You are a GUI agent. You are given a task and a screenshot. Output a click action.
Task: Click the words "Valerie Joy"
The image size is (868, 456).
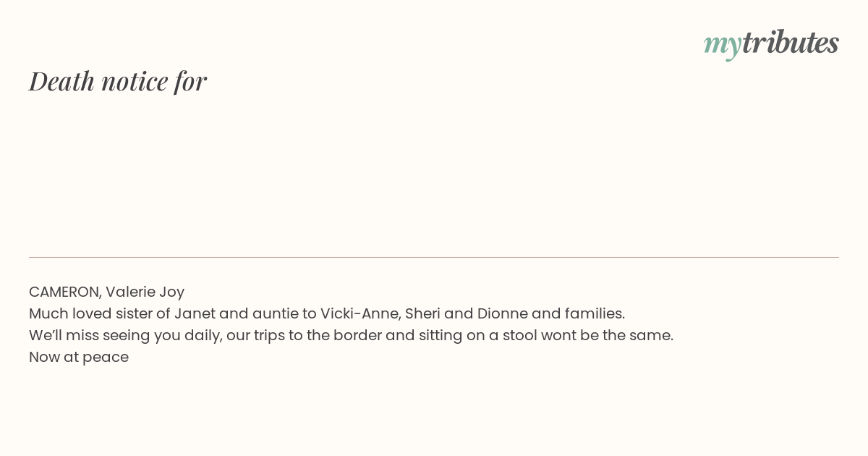145,292
